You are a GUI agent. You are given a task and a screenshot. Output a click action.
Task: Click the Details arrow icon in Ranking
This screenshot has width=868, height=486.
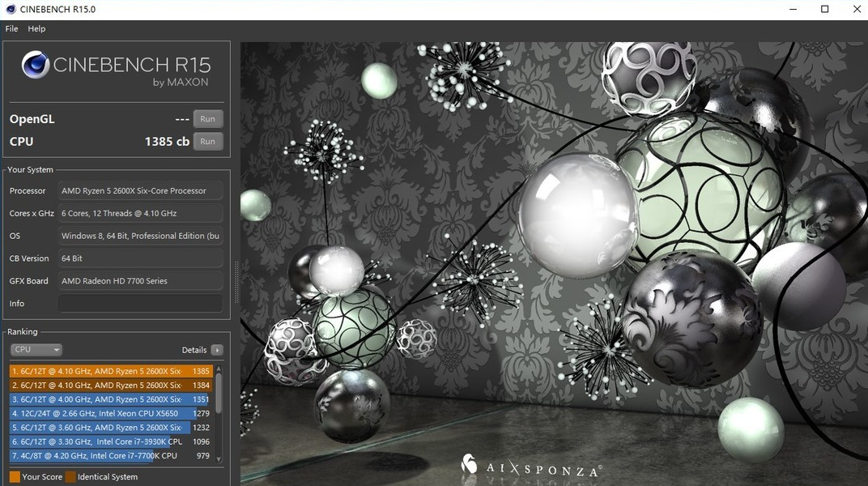[216, 350]
